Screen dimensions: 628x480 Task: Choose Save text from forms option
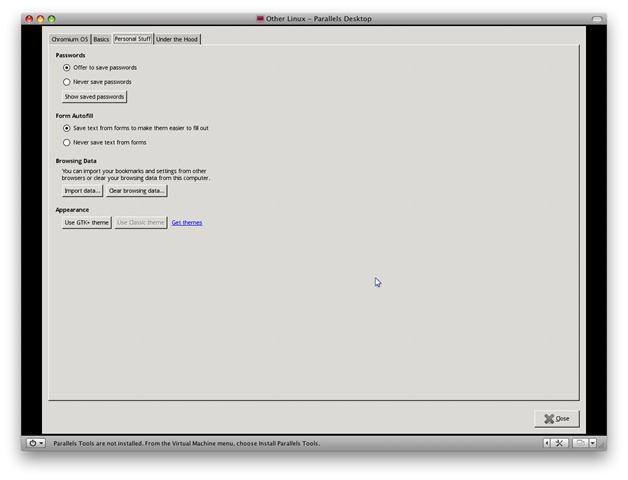click(67, 128)
